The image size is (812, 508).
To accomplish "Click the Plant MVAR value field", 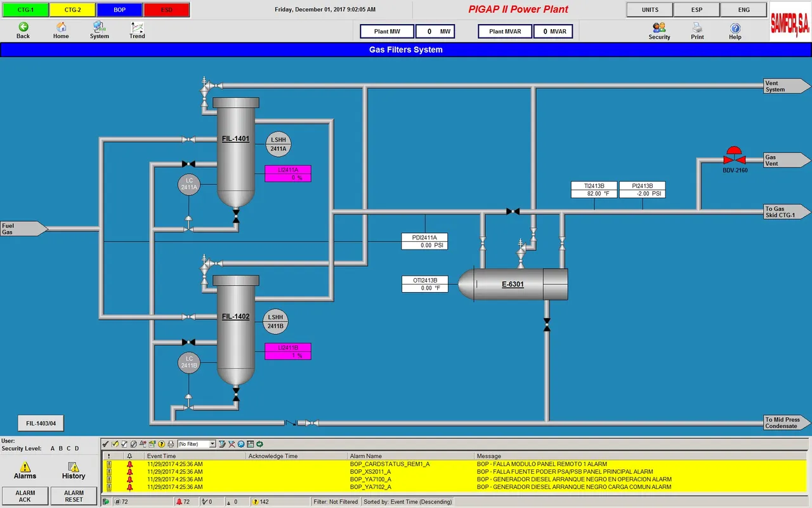I will coord(554,31).
